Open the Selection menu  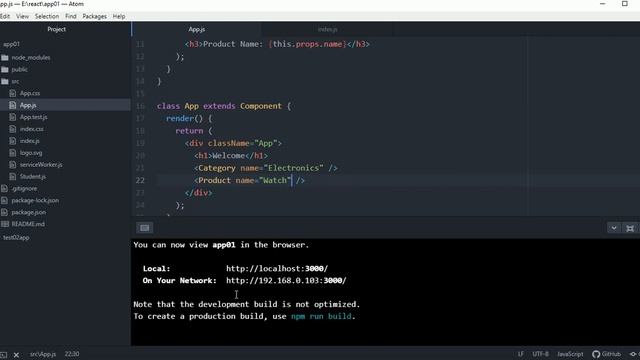(47, 16)
